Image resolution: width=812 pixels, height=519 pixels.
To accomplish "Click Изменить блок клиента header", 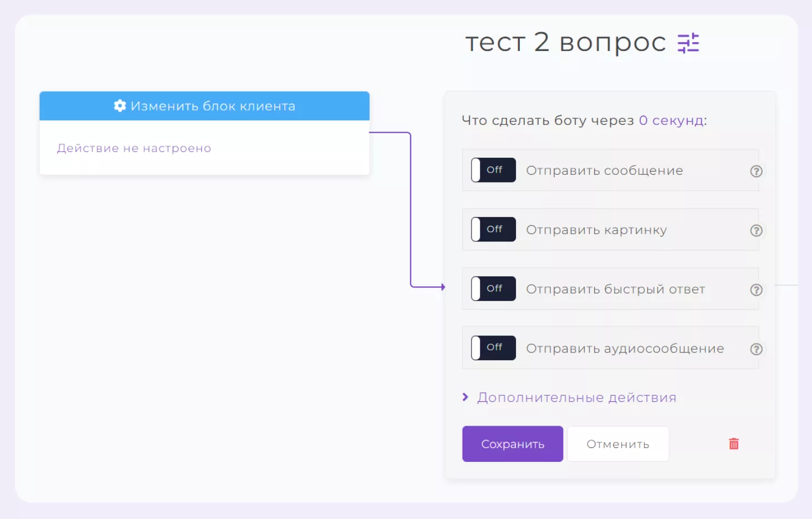I will click(x=204, y=106).
